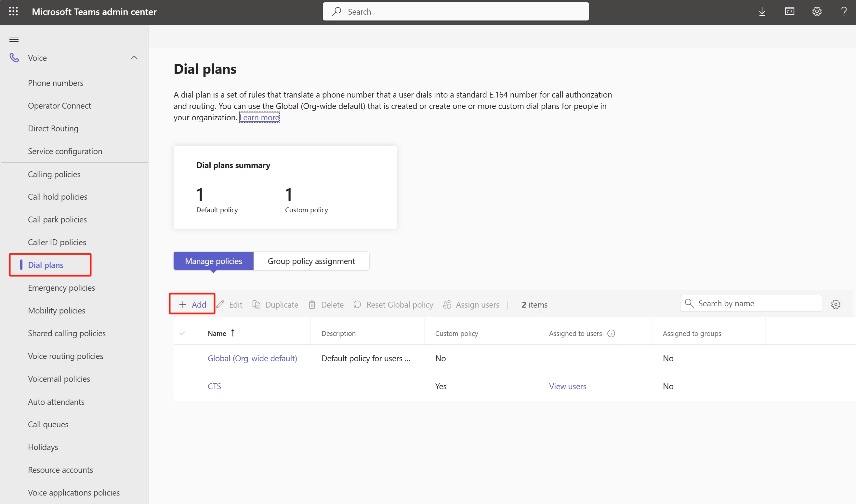Open Caller ID policies in sidebar

click(x=57, y=242)
